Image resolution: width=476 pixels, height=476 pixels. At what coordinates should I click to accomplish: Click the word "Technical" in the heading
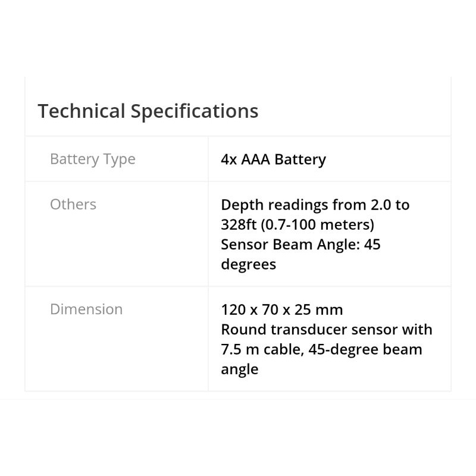82,111
